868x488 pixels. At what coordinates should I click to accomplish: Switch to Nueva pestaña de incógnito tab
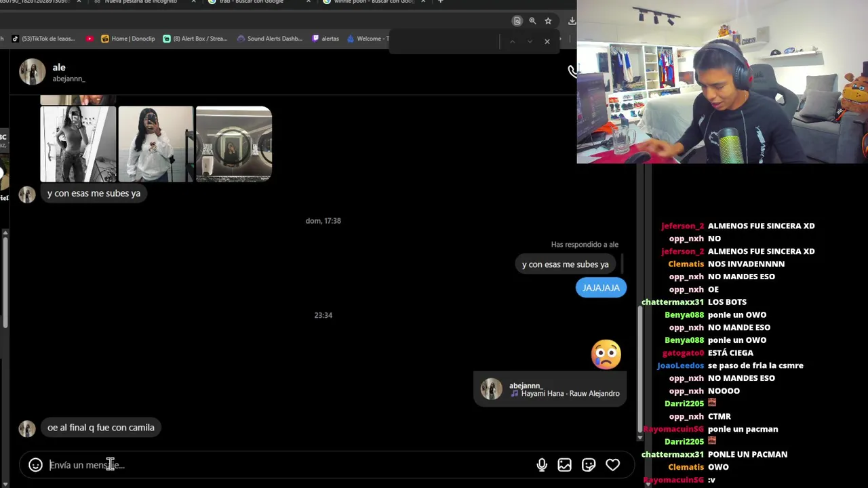click(141, 2)
